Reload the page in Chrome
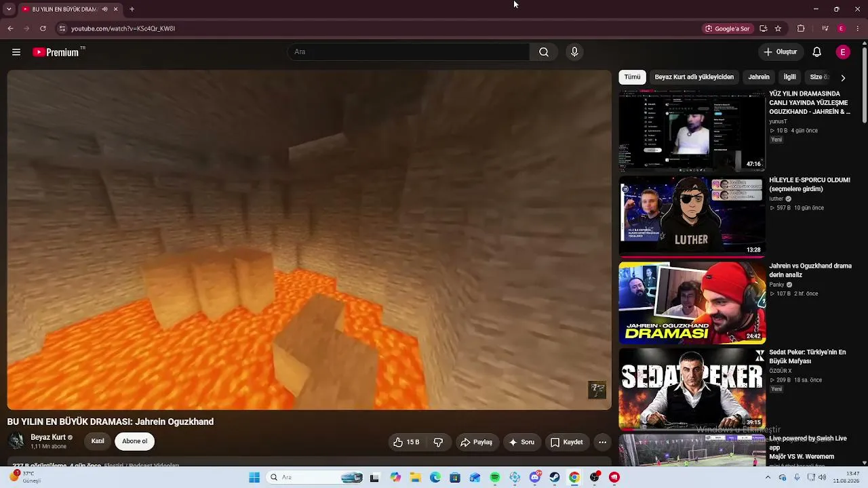This screenshot has width=868, height=488. pyautogui.click(x=43, y=28)
